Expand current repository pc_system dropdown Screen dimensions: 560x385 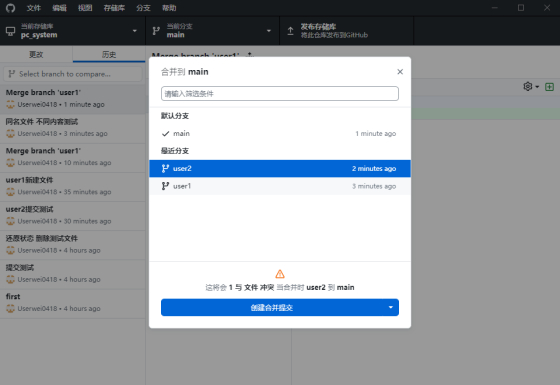[x=72, y=31]
